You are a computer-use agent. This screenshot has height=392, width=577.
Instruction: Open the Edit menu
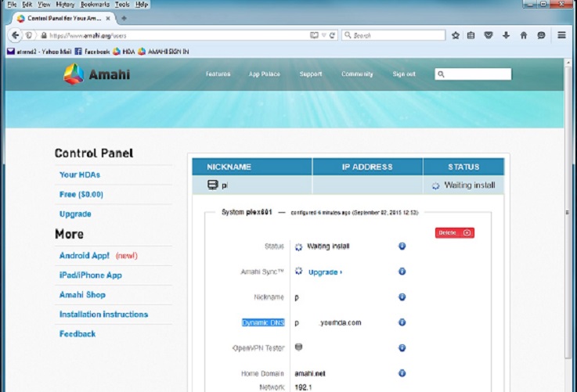coord(27,5)
